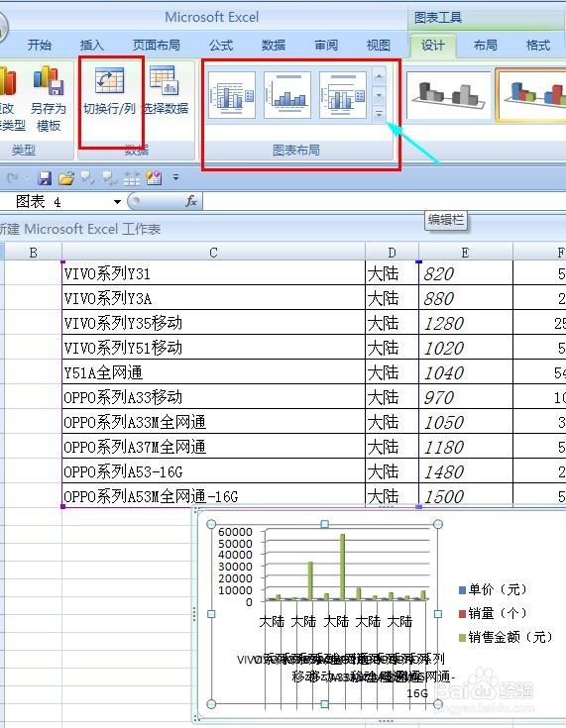Open the 视图 (View) ribbon tab

coord(379,45)
